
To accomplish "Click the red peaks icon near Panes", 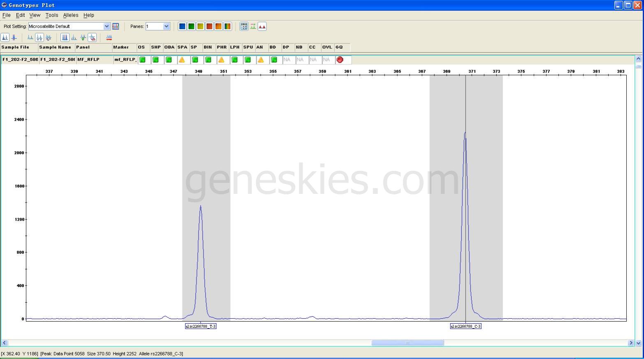I will 262,26.
